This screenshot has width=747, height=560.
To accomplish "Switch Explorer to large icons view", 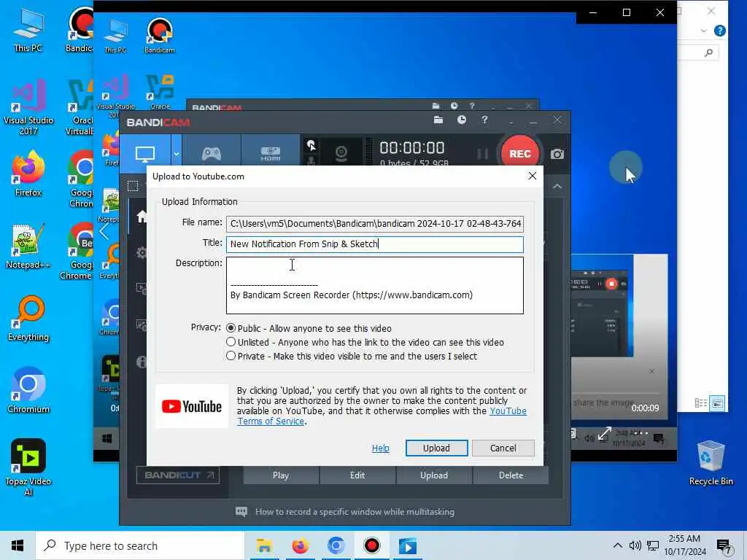I will (x=717, y=402).
